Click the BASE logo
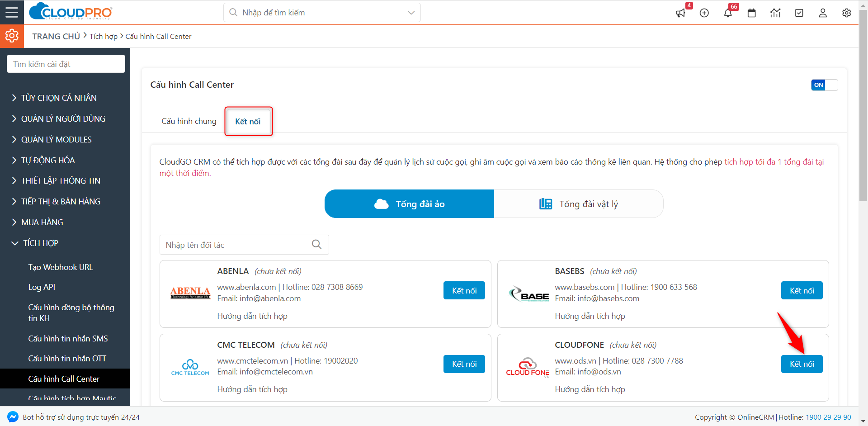 click(x=528, y=294)
